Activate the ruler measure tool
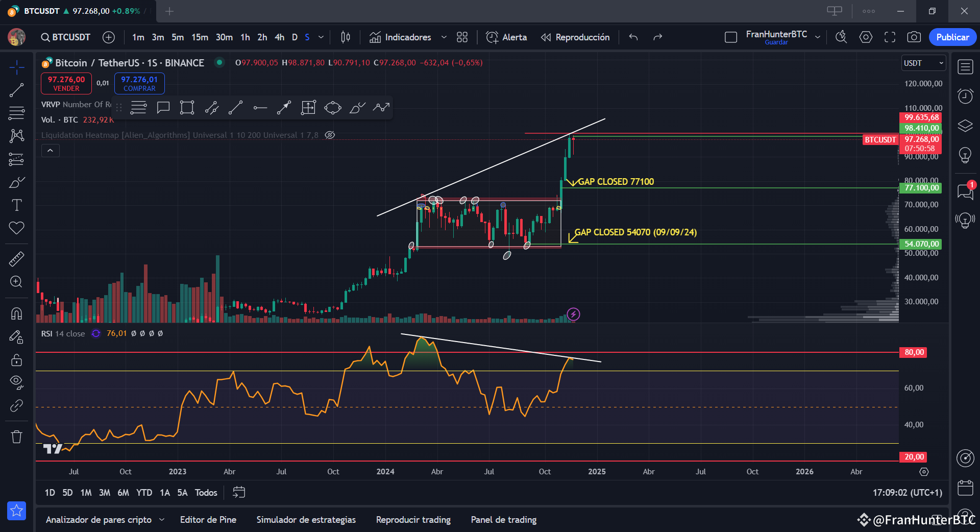Image resolution: width=980 pixels, height=532 pixels. tap(16, 259)
